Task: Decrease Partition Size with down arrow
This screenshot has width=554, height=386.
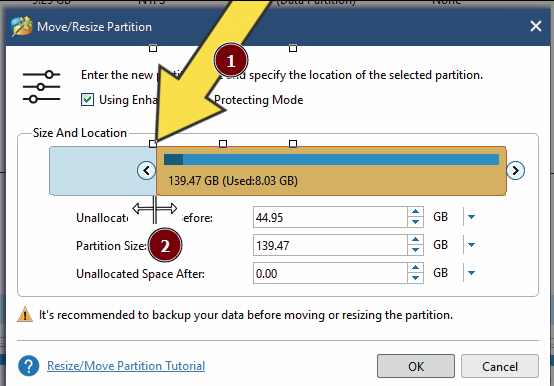Action: pos(416,250)
